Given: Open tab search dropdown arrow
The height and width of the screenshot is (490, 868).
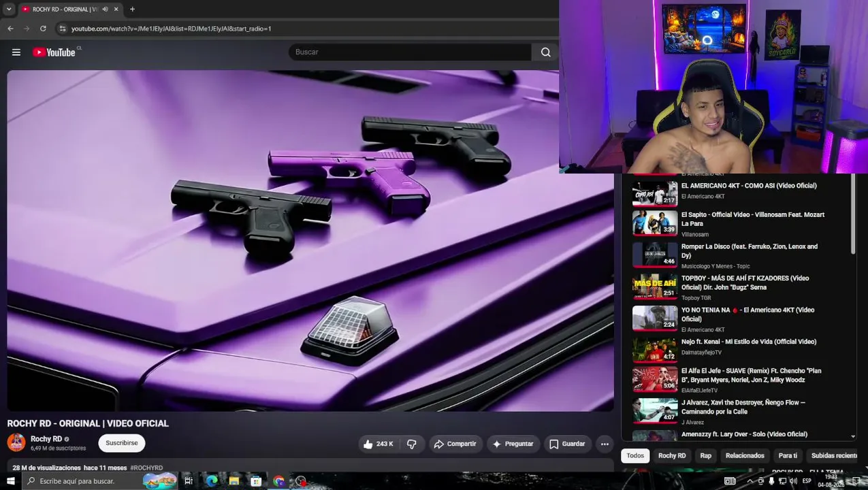Looking at the screenshot, I should 9,9.
